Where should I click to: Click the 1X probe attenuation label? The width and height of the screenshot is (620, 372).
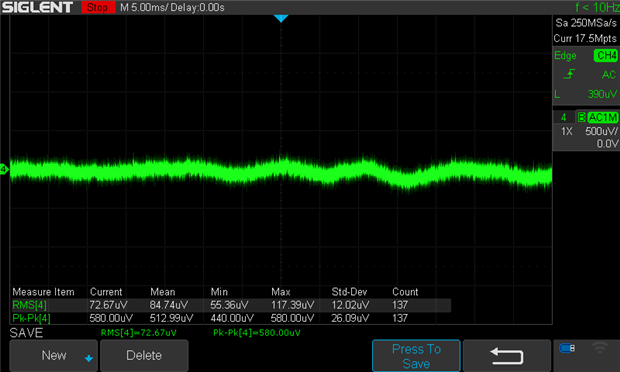pyautogui.click(x=567, y=131)
